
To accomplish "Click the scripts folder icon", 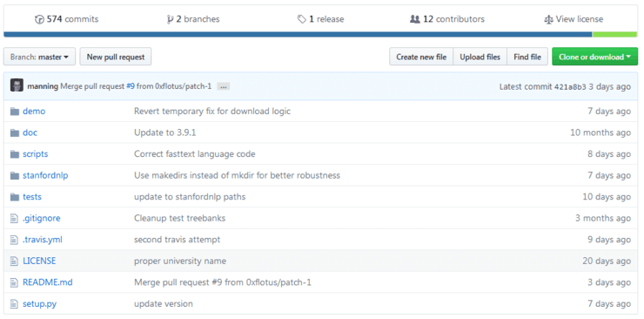I will (15, 154).
